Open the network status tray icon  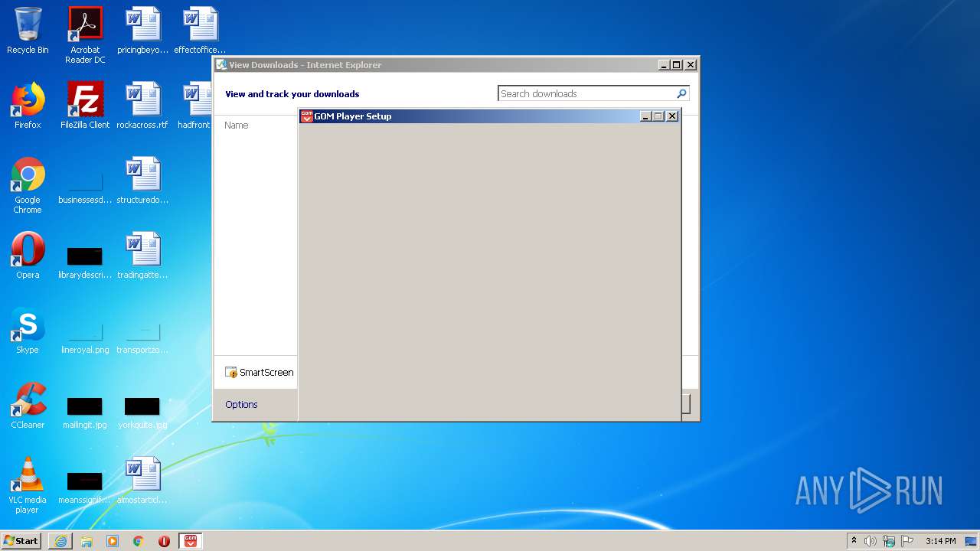tap(889, 541)
